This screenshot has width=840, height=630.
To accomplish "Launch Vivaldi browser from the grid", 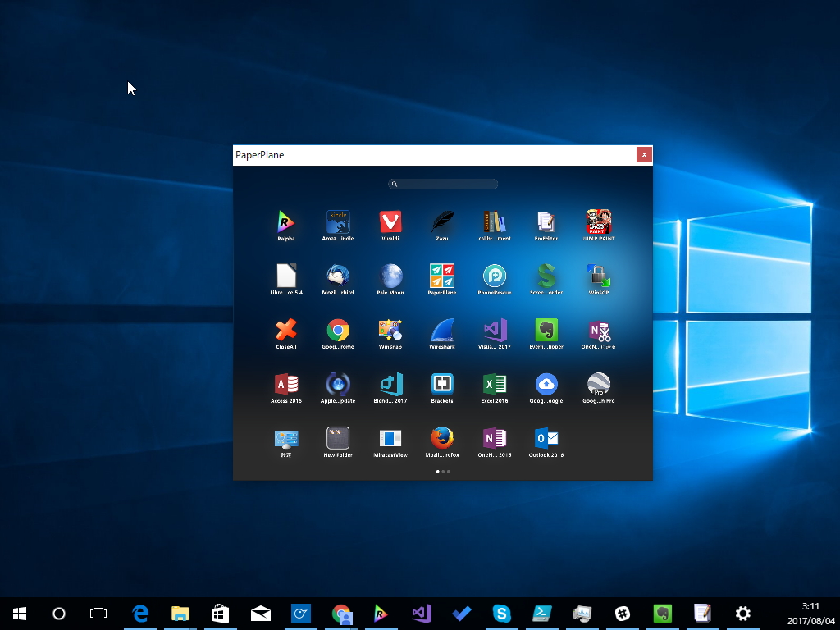I will pyautogui.click(x=390, y=221).
